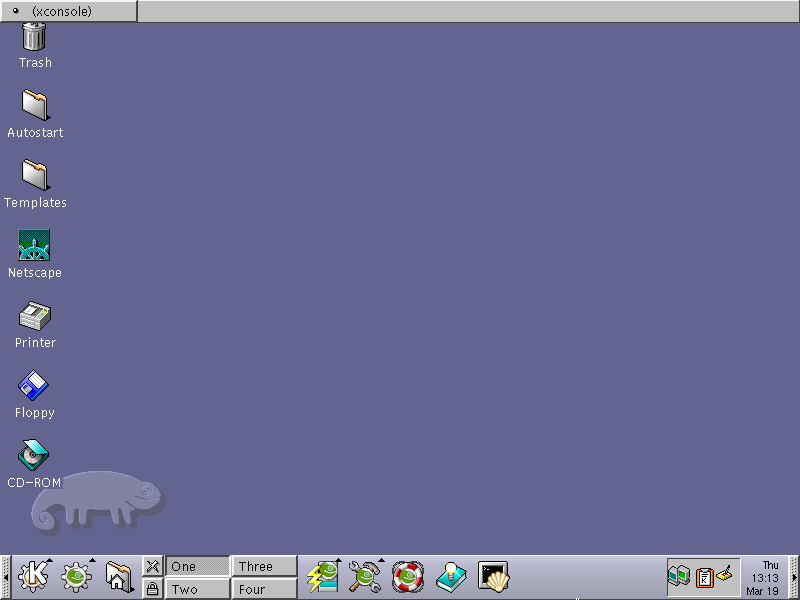The image size is (800, 600).
Task: Click the two-monitors tray icon
Action: pyautogui.click(x=679, y=577)
